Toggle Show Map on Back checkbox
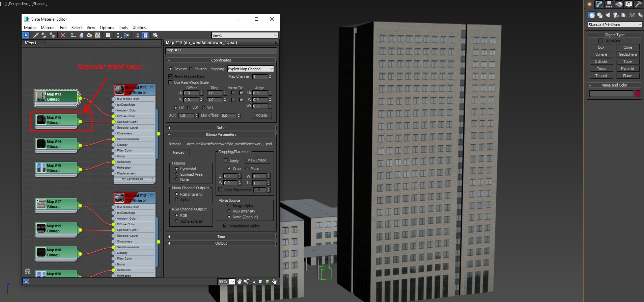 [x=171, y=77]
